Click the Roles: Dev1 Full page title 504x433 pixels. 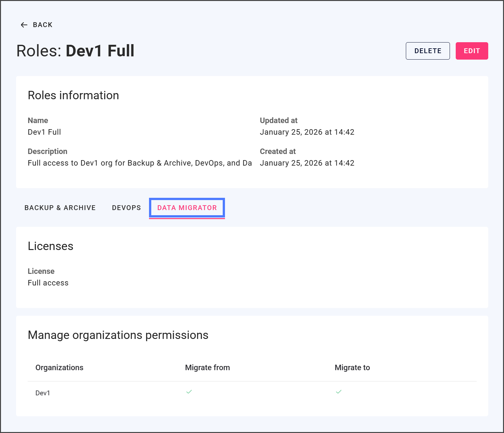coord(75,51)
